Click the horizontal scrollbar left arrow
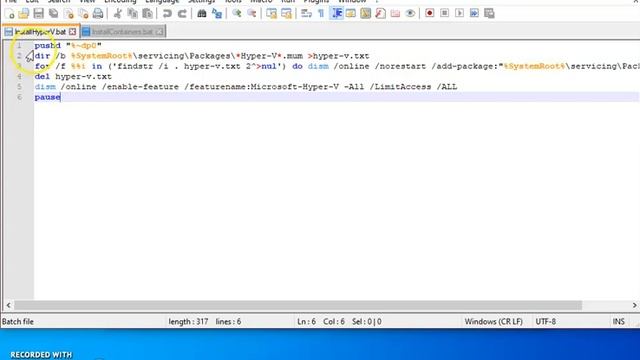640x360 pixels. click(x=8, y=305)
